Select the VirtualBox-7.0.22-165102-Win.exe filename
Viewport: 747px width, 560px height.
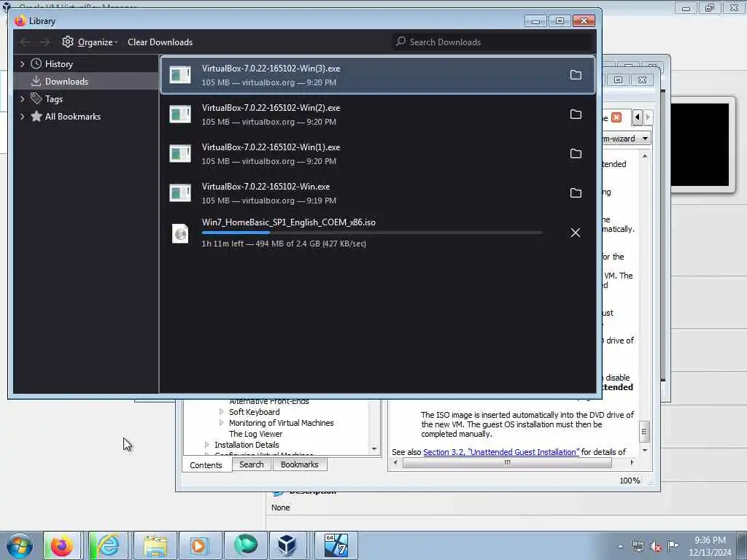click(x=266, y=187)
